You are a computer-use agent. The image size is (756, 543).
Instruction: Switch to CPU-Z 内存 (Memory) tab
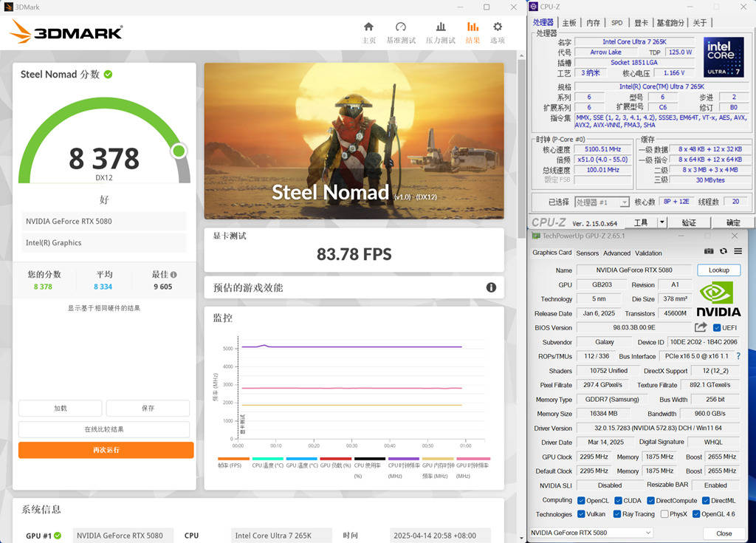click(x=593, y=23)
